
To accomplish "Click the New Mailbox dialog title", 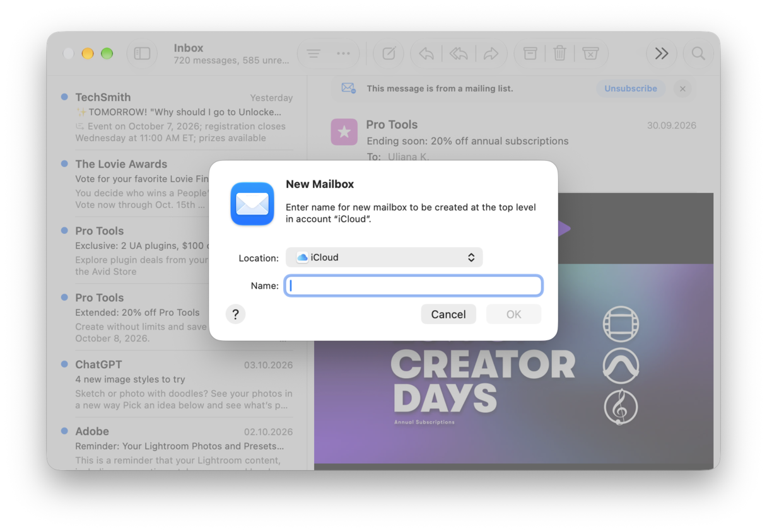I will [320, 184].
